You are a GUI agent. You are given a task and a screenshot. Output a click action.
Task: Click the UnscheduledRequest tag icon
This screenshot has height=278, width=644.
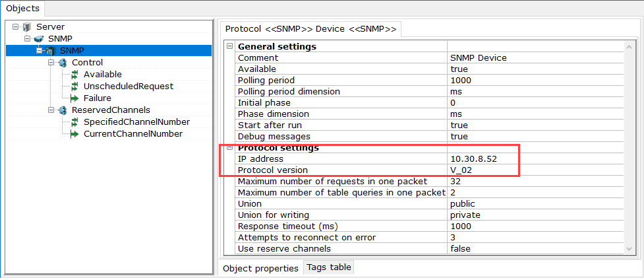(x=74, y=87)
